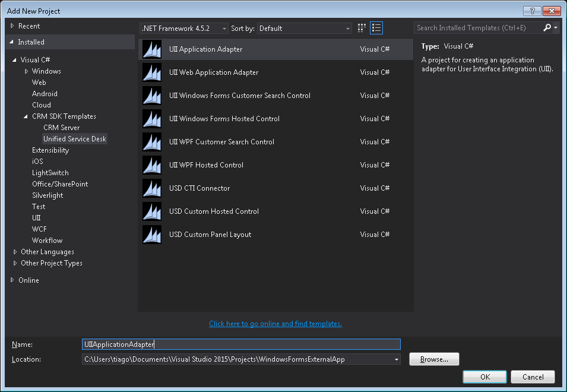Choose the USD Custom Hosted Control icon
This screenshot has width=567, height=392.
pos(152,211)
